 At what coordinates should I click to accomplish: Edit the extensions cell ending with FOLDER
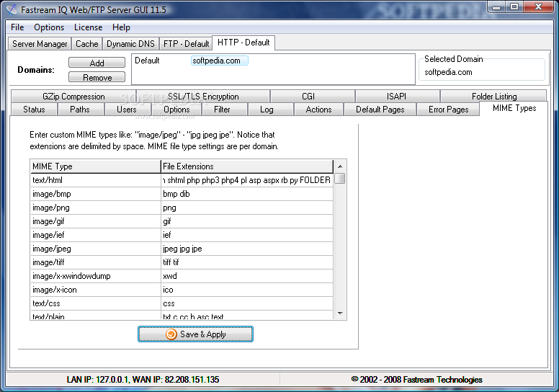click(x=246, y=180)
